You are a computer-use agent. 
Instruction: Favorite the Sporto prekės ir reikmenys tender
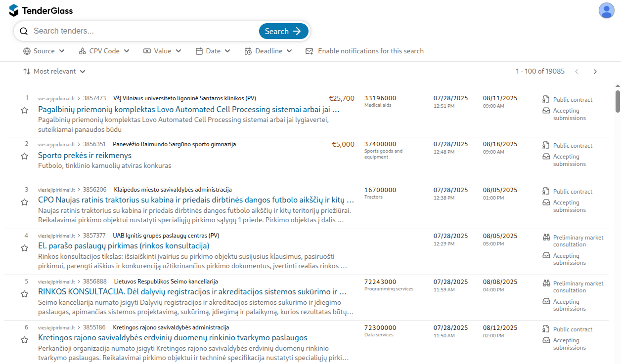tap(25, 156)
